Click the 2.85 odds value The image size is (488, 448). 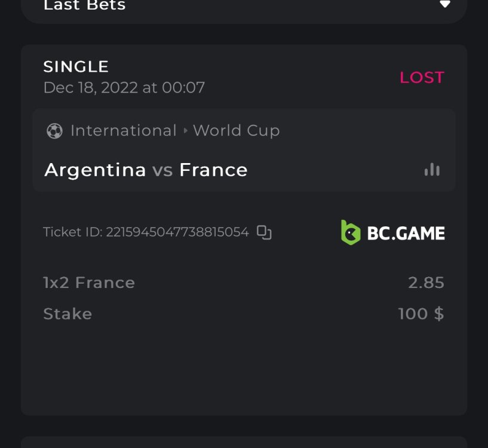(x=426, y=283)
